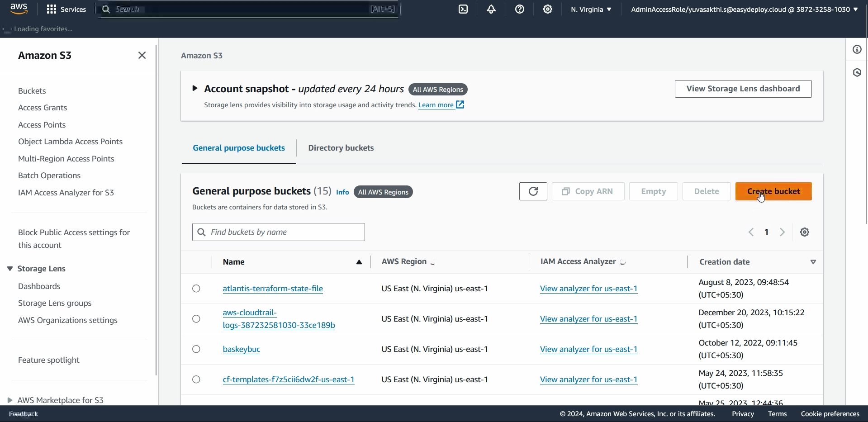Viewport: 868px width, 422px height.
Task: Go to next page of buckets
Action: tap(782, 232)
